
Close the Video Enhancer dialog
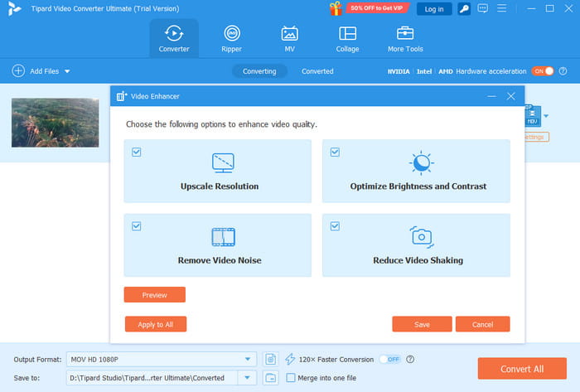pos(511,96)
